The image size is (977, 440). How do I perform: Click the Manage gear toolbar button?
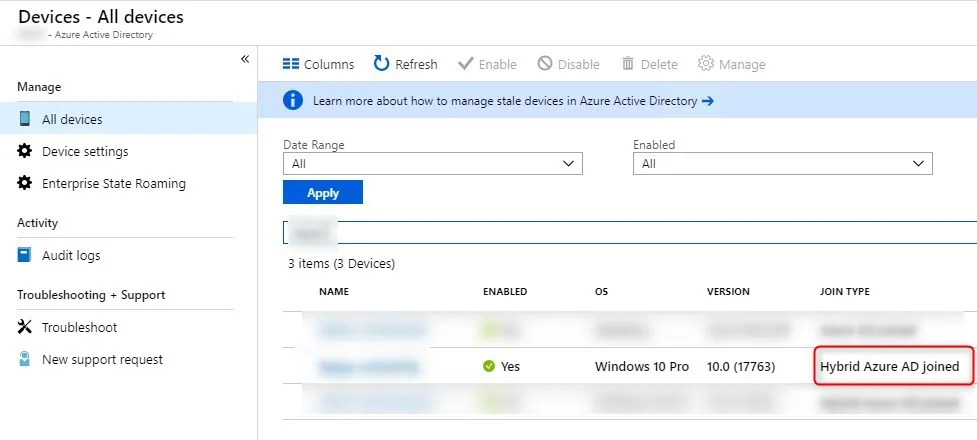[x=732, y=64]
